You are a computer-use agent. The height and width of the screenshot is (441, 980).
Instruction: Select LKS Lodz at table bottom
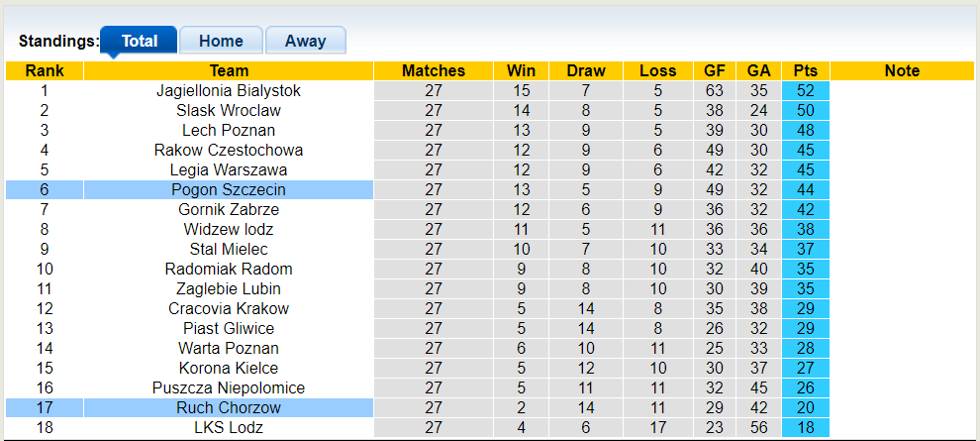tap(229, 427)
